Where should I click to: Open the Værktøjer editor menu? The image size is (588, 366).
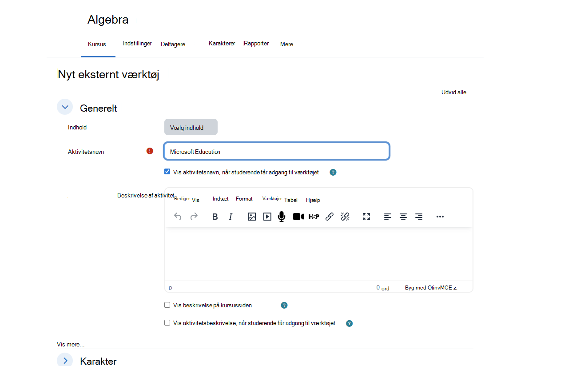272,199
